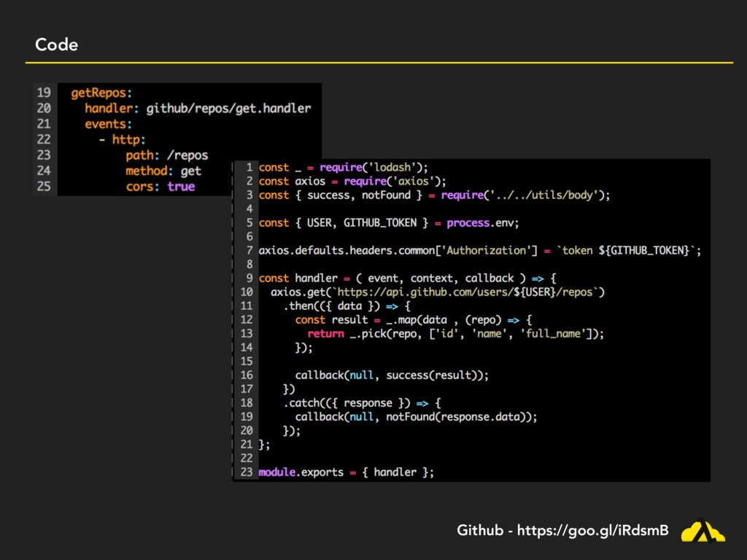Click the 'cors: true' line

[x=160, y=187]
